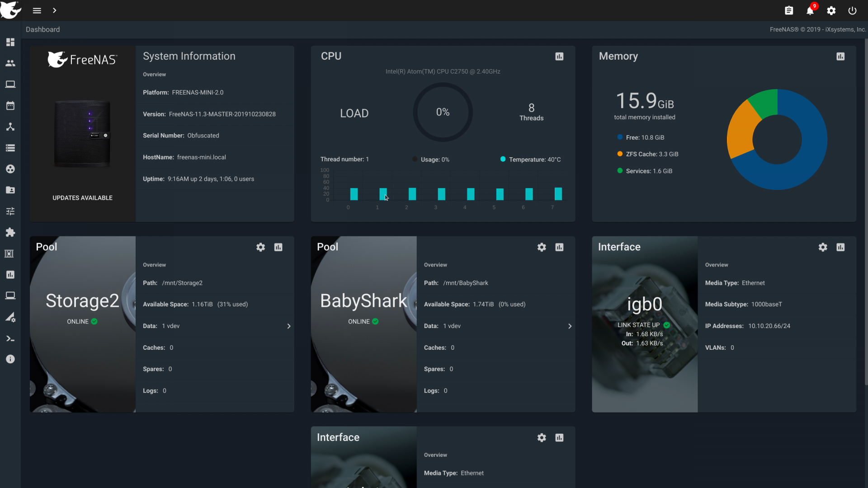Click the IP address 10.10.20.66/24
Image resolution: width=868 pixels, height=488 pixels.
[769, 326]
